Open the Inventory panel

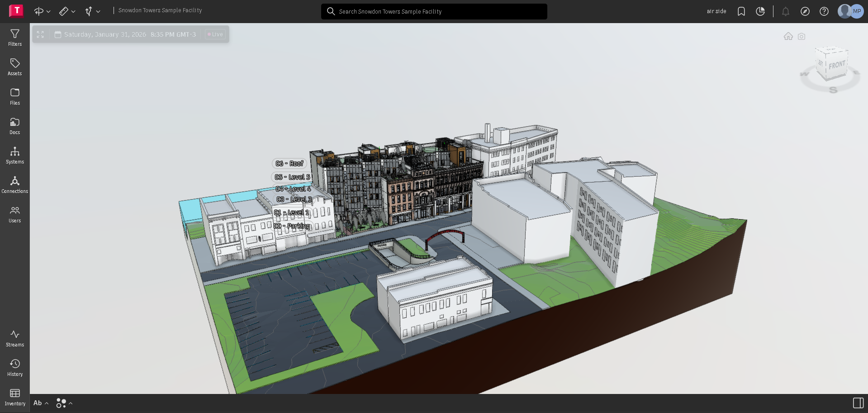point(14,395)
